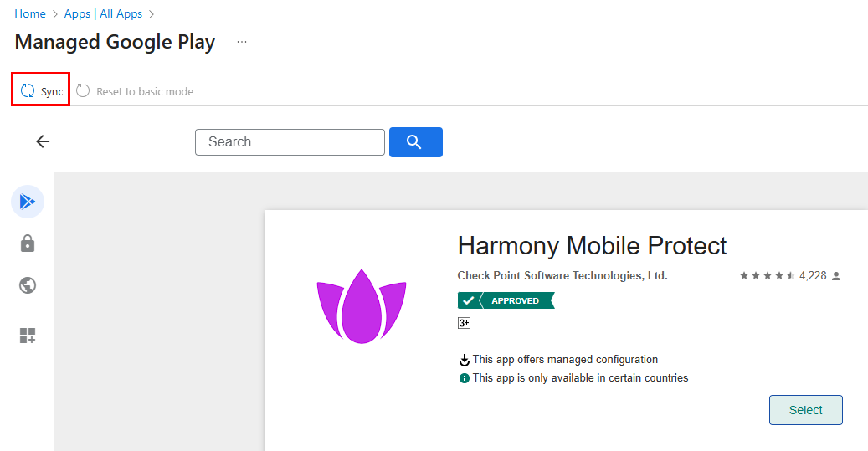Open the ellipsis menu beside Managed Google Play
Screen dimensions: 868x451
coord(242,42)
